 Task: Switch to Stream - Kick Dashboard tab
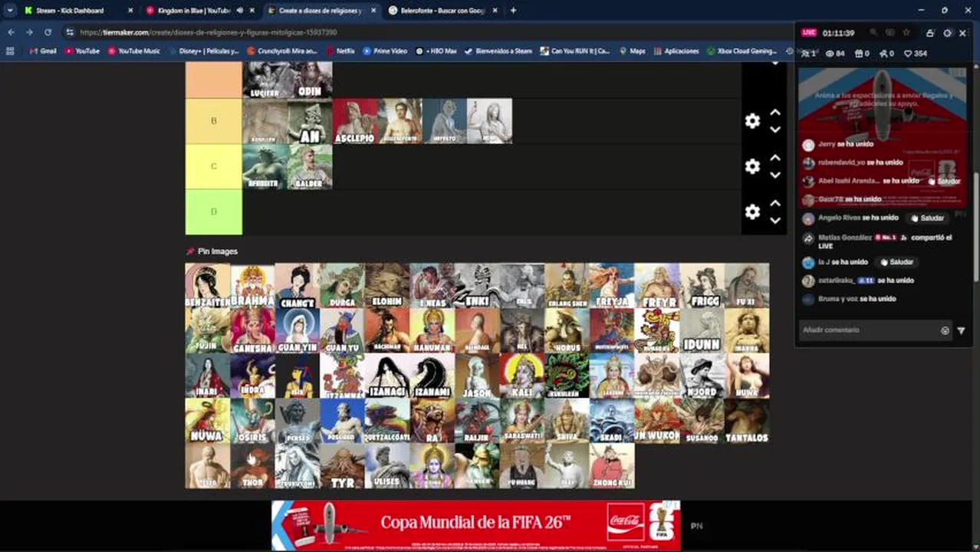(77, 11)
